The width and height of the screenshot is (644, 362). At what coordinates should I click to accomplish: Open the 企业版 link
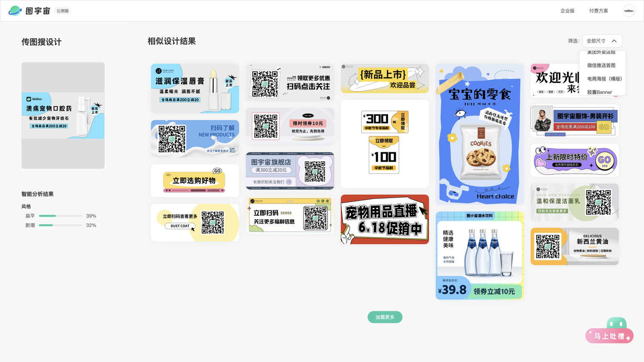567,11
